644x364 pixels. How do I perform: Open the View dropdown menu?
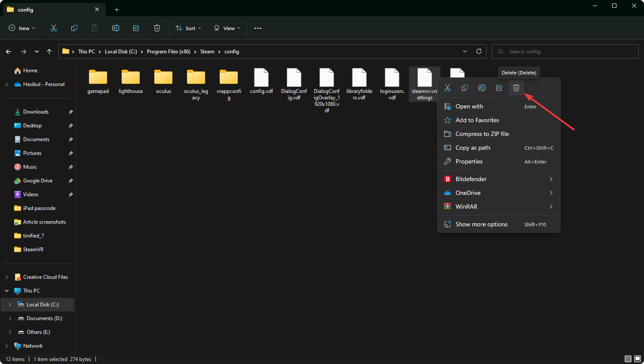(227, 28)
